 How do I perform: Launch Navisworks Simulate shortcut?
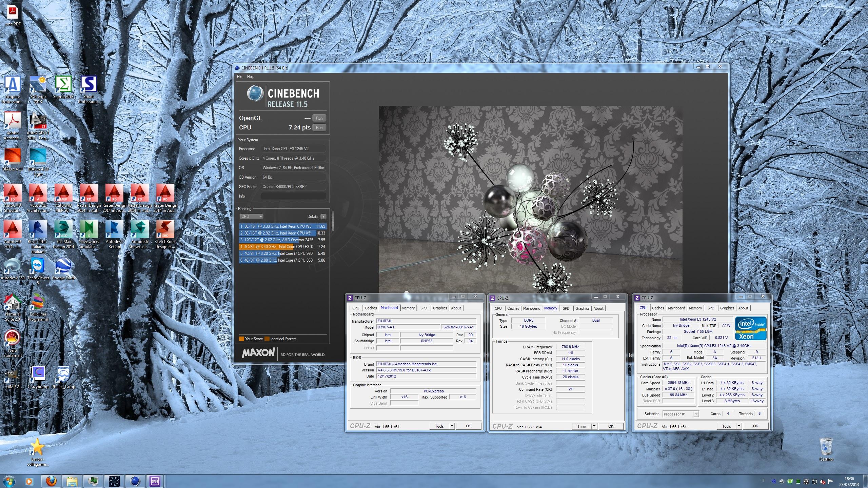tap(89, 235)
